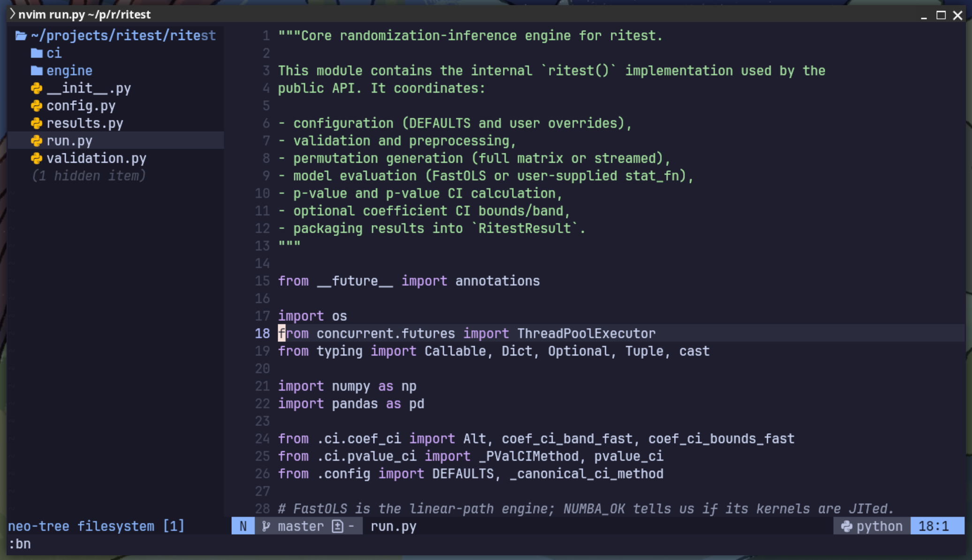972x560 pixels.
Task: Expand the engine folder
Action: click(x=69, y=70)
